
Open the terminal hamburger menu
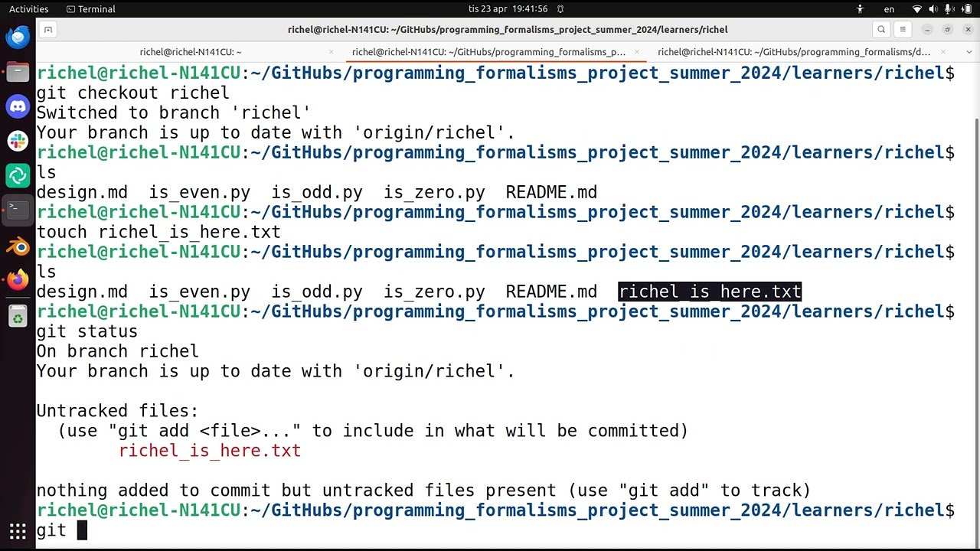click(903, 30)
